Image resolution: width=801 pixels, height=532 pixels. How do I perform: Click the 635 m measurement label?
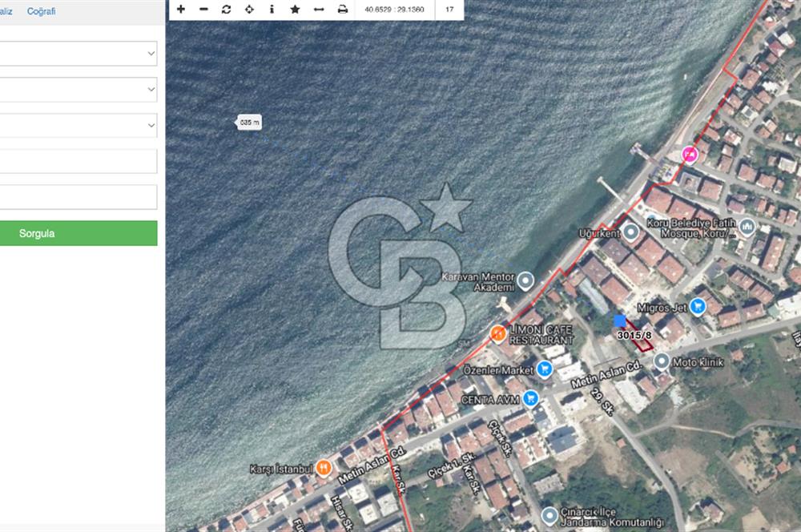click(x=250, y=122)
